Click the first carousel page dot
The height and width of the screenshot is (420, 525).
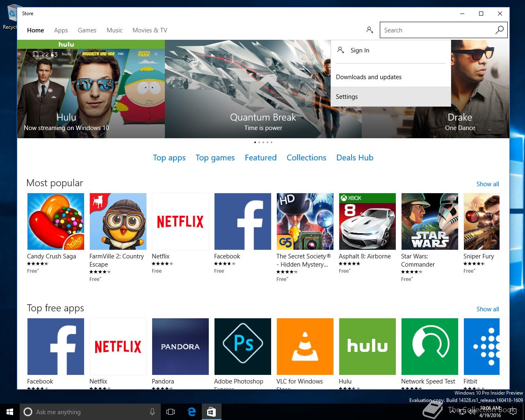[x=255, y=142]
